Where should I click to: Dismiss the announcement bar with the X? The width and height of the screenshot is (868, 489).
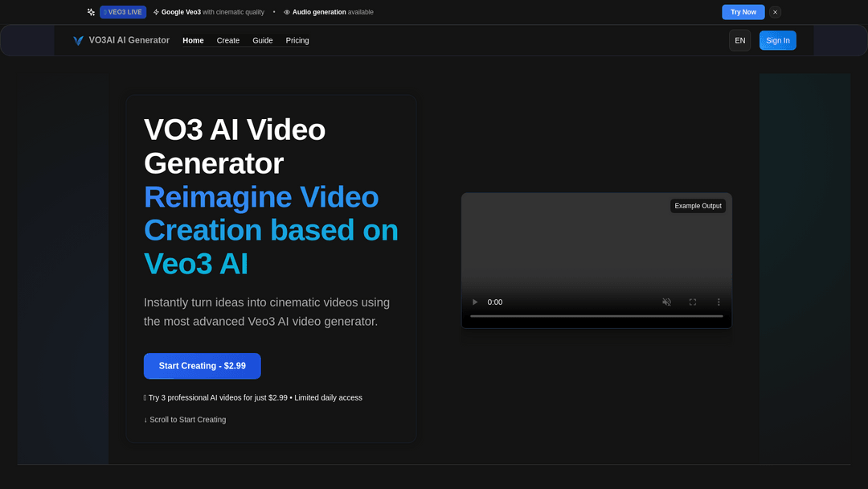click(x=775, y=12)
